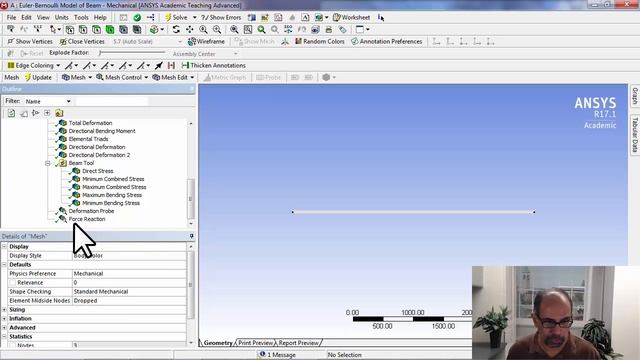Click the rotate view icon

coord(176,29)
